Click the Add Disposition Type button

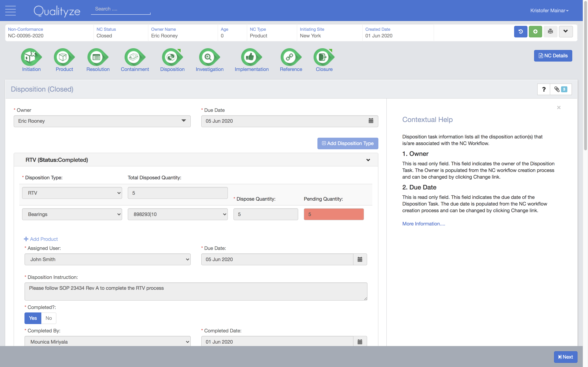tap(347, 143)
